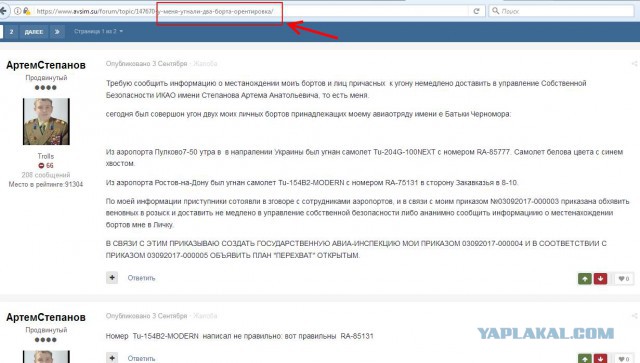Upvote second post with green arrow

(585, 359)
